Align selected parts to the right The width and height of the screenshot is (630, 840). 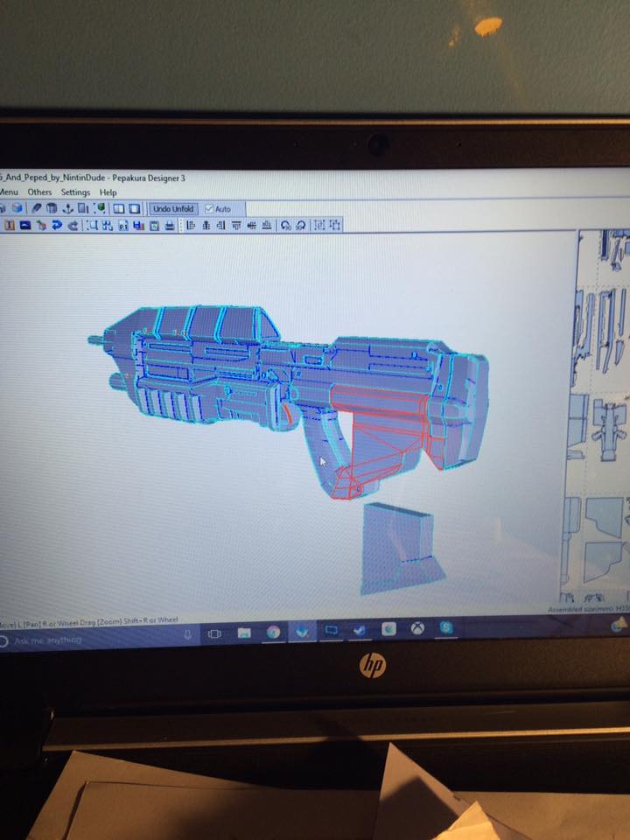pos(220,226)
